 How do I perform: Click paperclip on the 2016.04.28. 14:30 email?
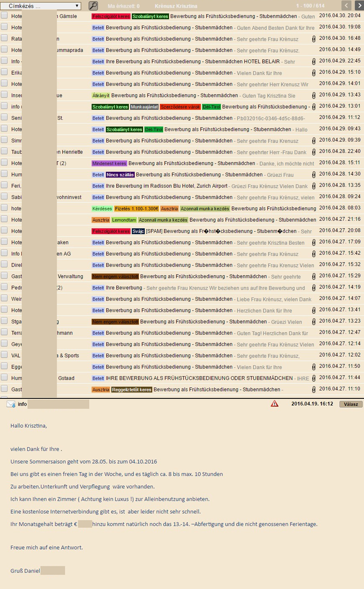[x=314, y=175]
